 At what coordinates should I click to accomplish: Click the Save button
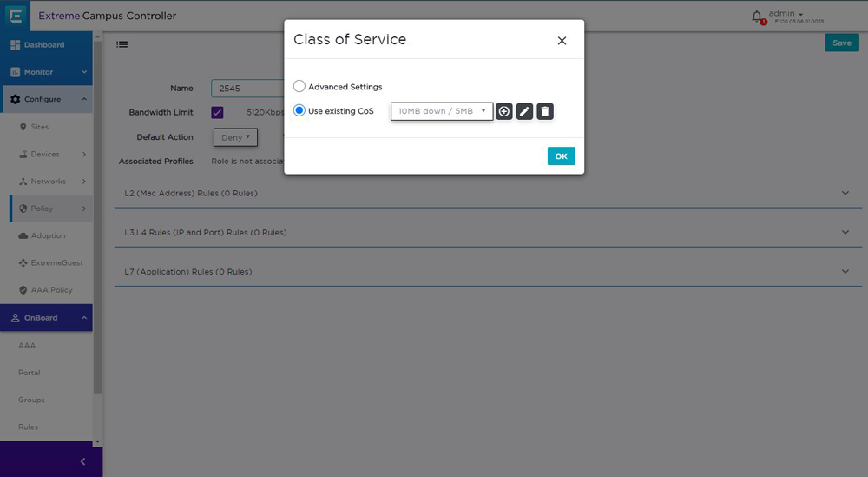841,43
